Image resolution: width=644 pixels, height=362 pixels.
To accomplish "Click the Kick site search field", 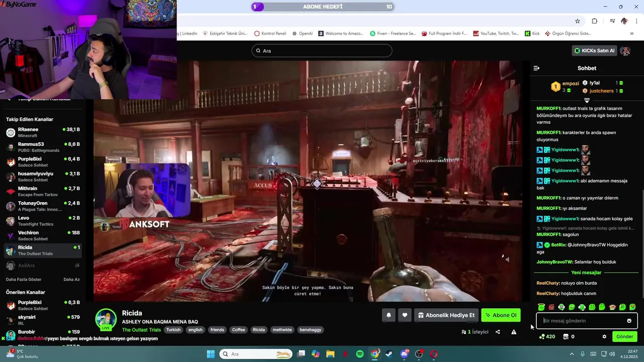I will coord(322,51).
